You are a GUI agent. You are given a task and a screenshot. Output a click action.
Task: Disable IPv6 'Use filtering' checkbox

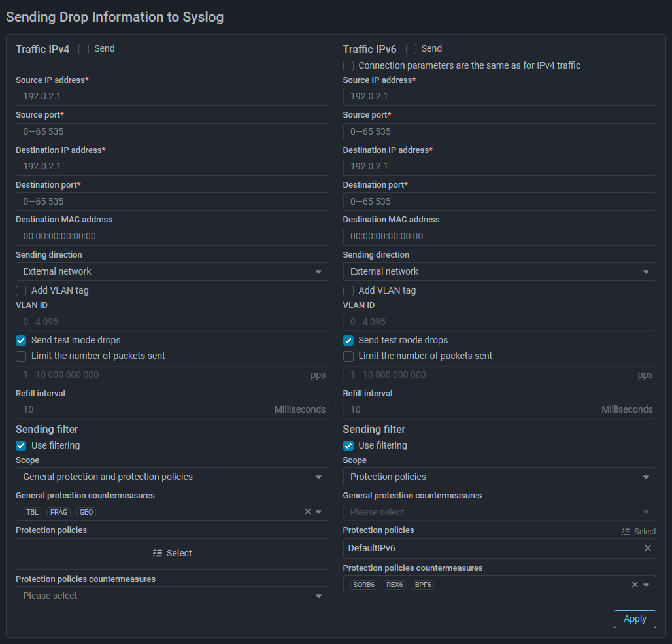[348, 446]
